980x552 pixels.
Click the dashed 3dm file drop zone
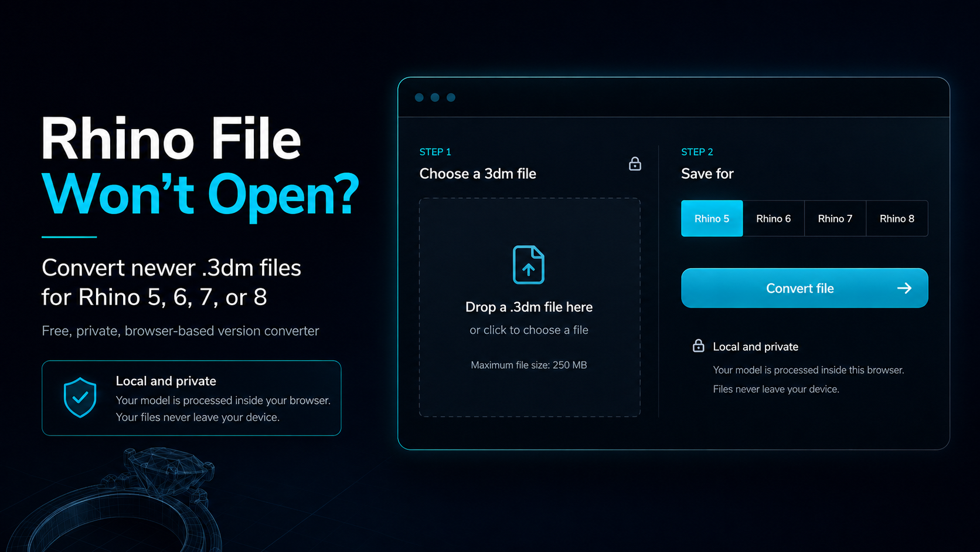pyautogui.click(x=529, y=307)
